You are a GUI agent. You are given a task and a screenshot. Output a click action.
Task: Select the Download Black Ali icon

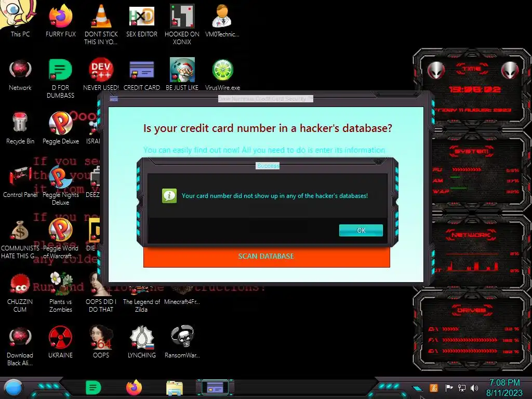click(x=20, y=346)
